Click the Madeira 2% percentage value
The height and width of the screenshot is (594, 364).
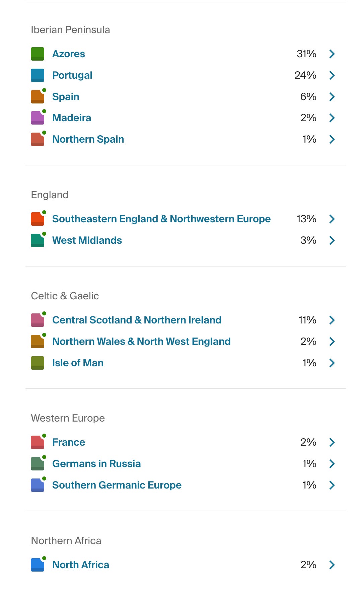pos(308,118)
